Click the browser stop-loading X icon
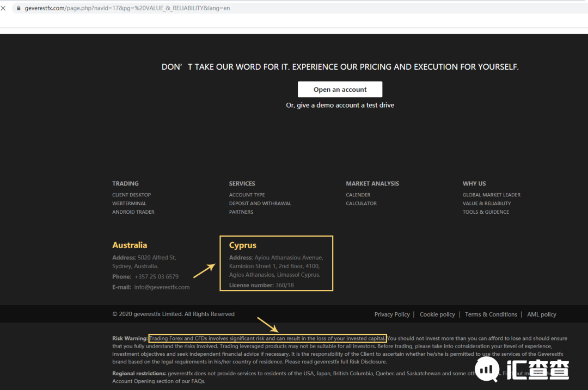 point(3,8)
